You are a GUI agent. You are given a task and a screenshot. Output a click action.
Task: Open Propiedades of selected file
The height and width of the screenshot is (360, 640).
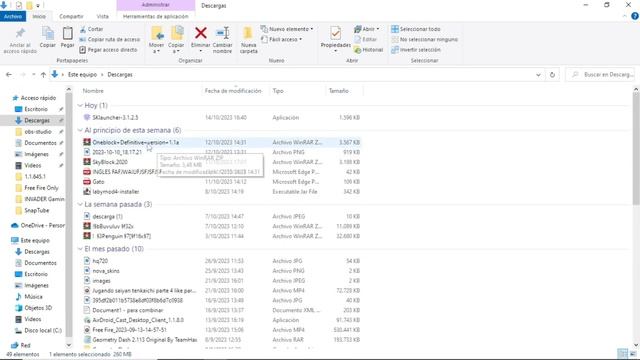(336, 38)
